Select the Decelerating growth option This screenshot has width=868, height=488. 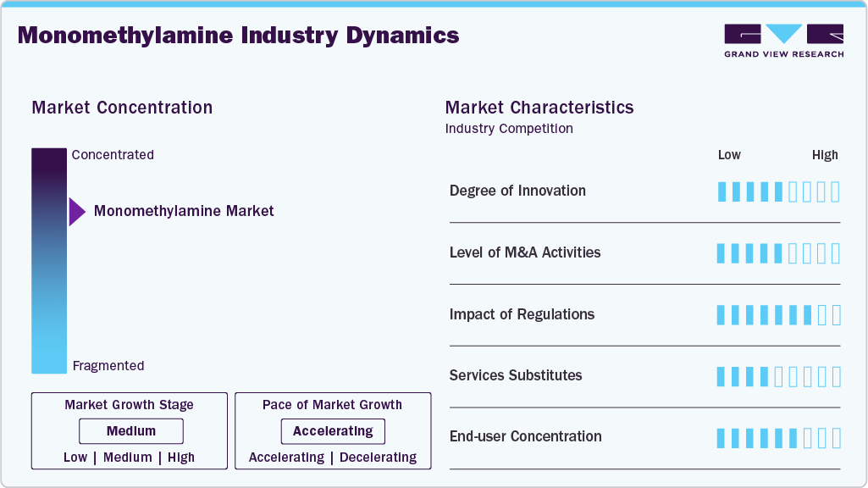[379, 457]
